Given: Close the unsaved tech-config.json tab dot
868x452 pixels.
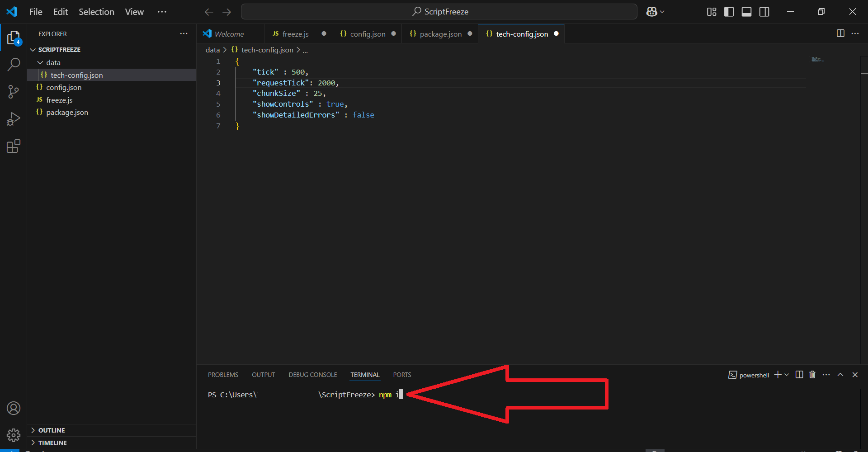Looking at the screenshot, I should click(x=556, y=34).
